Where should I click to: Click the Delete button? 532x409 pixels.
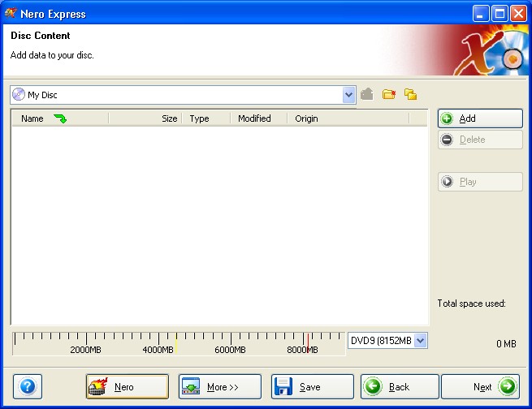click(x=480, y=140)
